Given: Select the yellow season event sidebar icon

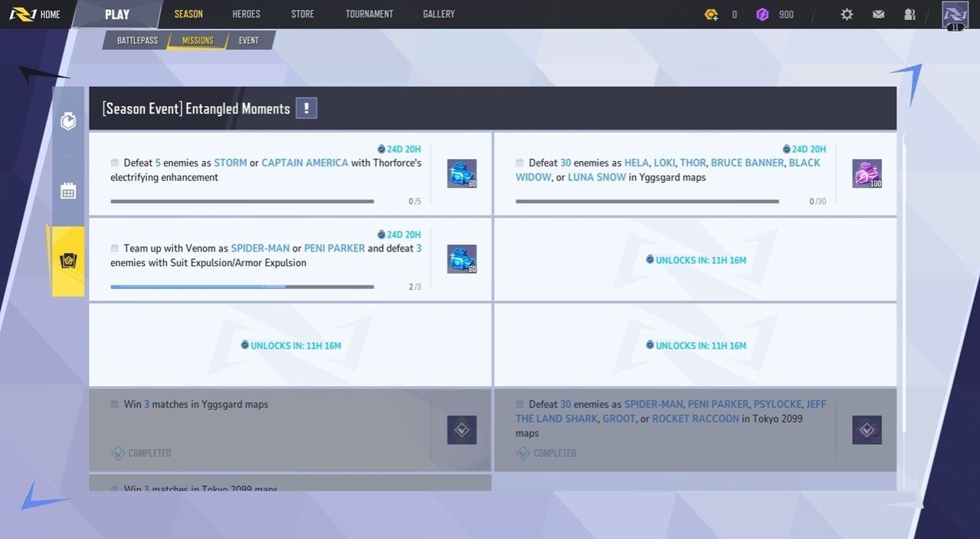Looking at the screenshot, I should coord(68,261).
